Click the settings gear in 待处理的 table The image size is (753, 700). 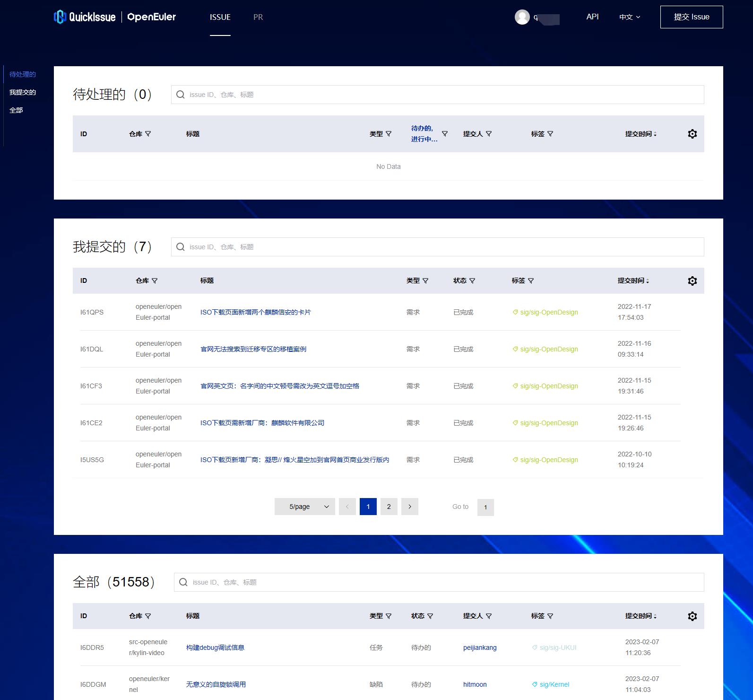[x=692, y=134]
